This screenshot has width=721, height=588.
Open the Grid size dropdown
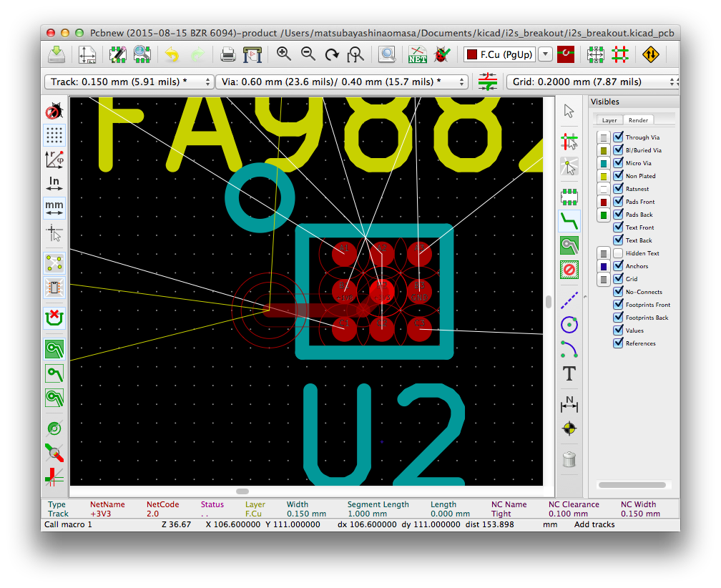(x=592, y=82)
